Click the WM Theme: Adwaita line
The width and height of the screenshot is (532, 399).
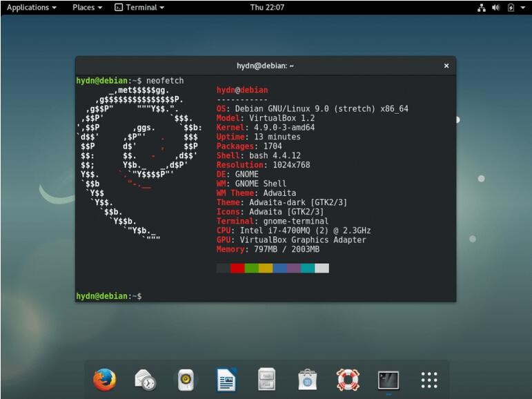[256, 193]
